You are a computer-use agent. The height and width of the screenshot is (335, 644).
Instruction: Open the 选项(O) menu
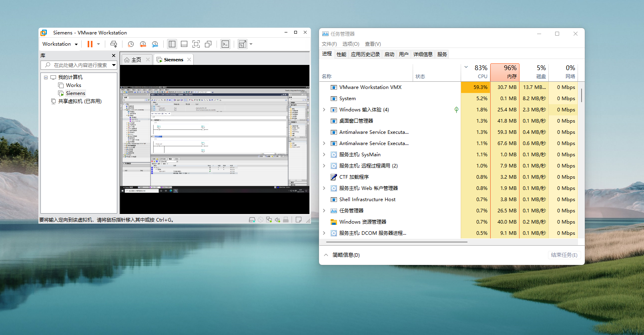coord(351,44)
